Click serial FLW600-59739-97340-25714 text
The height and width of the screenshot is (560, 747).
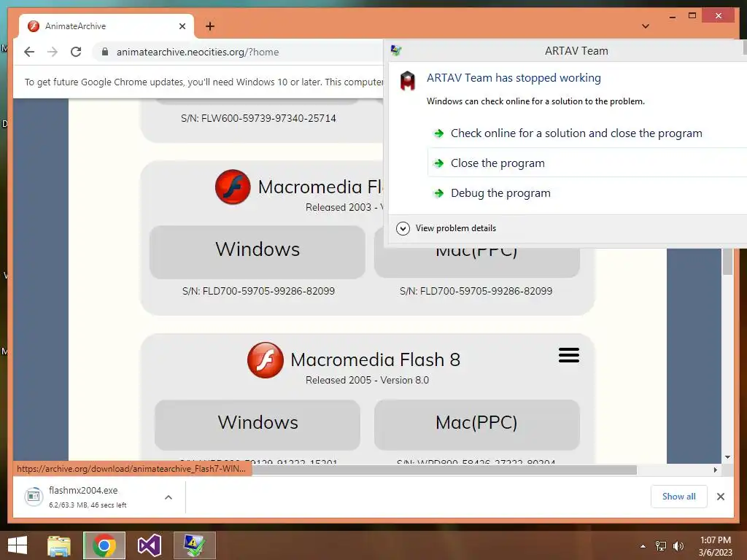pyautogui.click(x=259, y=118)
